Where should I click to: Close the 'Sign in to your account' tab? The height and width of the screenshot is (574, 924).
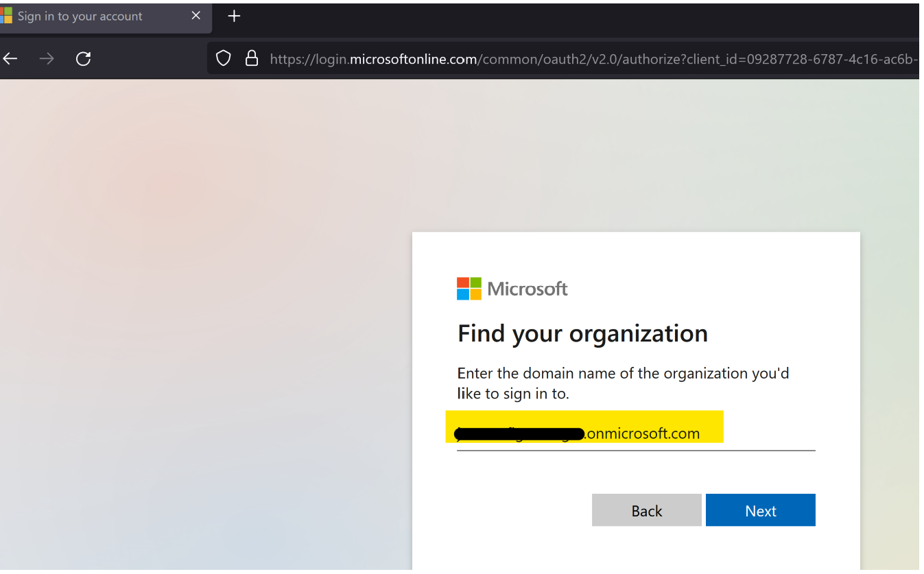(x=196, y=16)
